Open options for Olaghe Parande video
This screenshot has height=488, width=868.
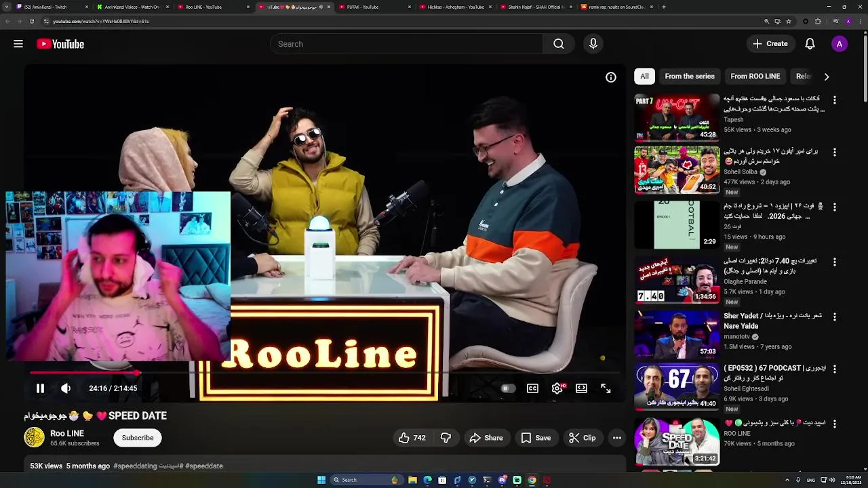tap(835, 262)
